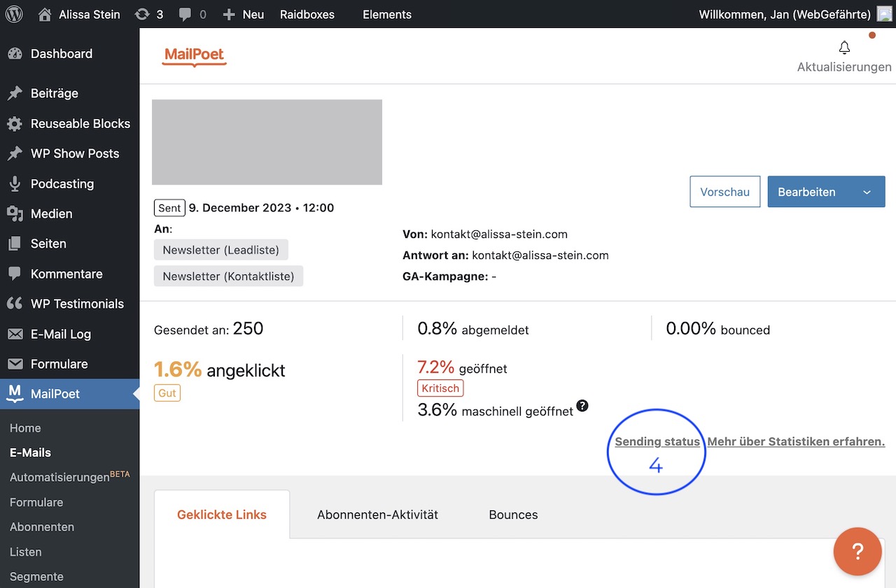Image resolution: width=896 pixels, height=588 pixels.
Task: Click the GA-Kampagne label
Action: [445, 276]
